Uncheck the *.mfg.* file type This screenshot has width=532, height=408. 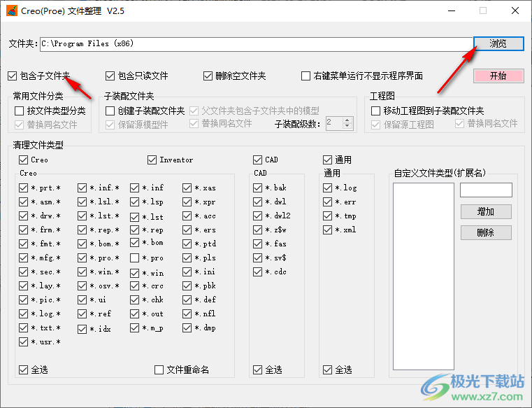coord(23,258)
